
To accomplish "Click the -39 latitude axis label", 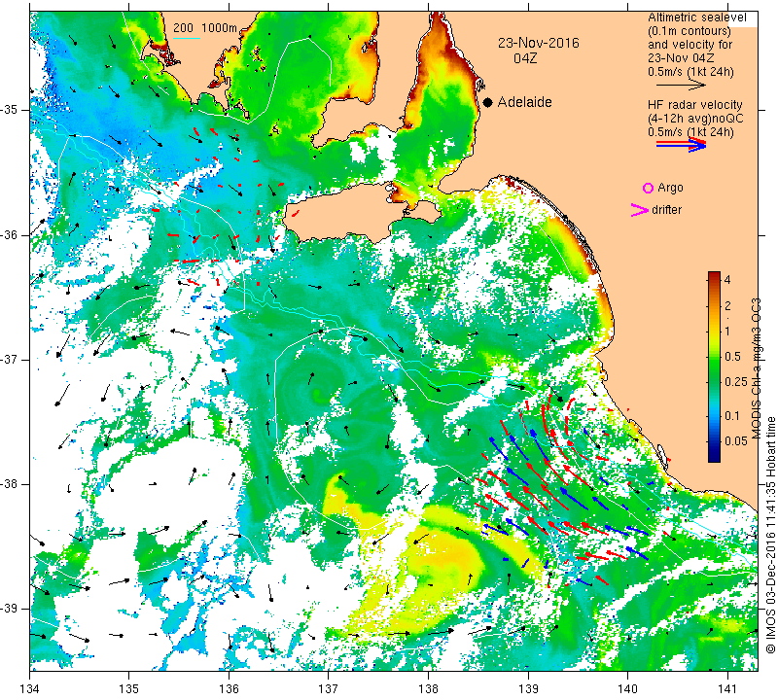I will [x=10, y=609].
